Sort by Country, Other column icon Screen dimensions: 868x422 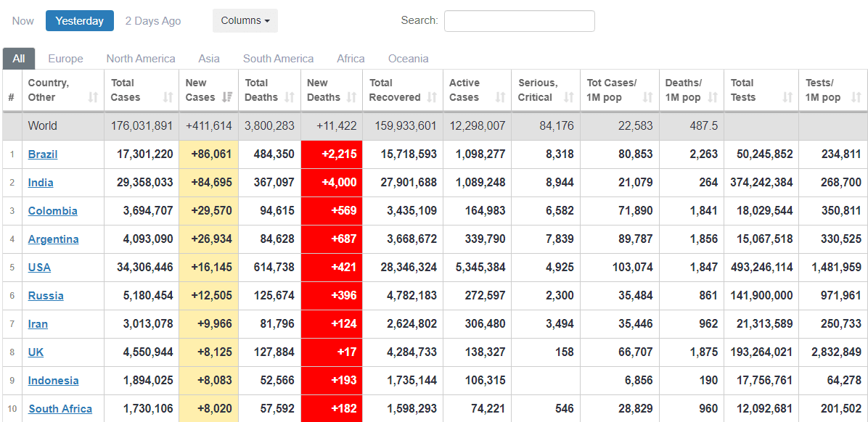[93, 97]
